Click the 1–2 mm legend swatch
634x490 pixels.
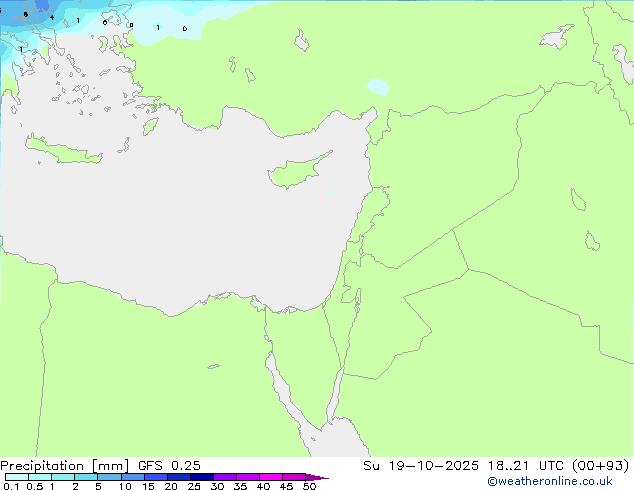coord(63,477)
